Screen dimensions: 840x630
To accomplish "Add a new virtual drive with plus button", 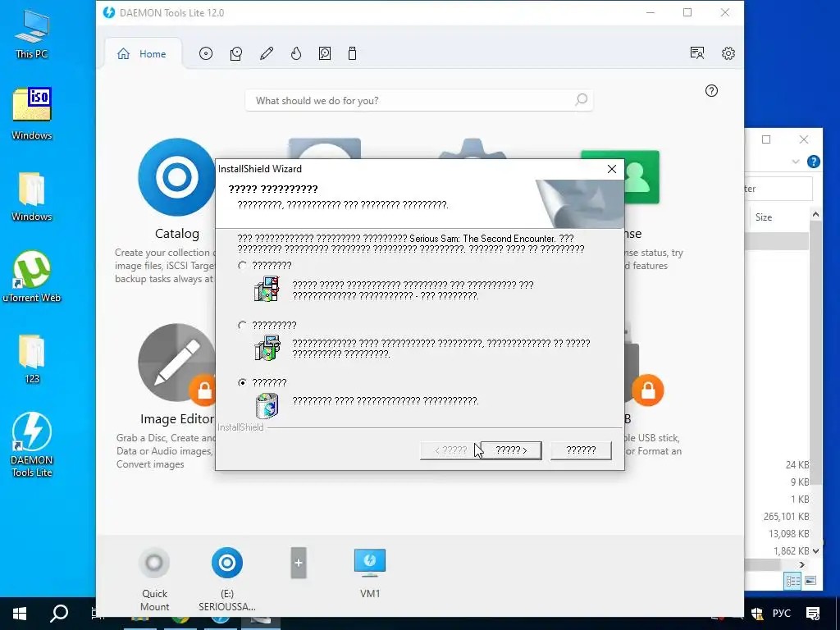I will 299,563.
